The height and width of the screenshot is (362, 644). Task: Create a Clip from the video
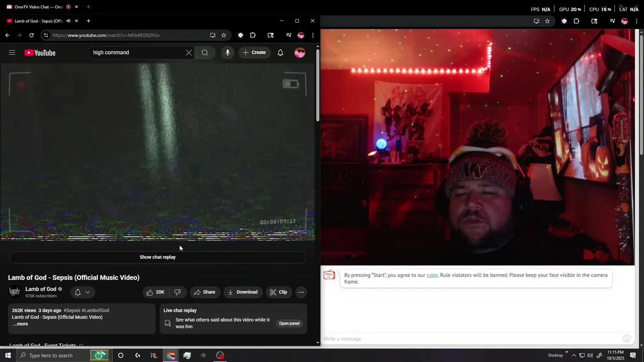[x=279, y=292]
